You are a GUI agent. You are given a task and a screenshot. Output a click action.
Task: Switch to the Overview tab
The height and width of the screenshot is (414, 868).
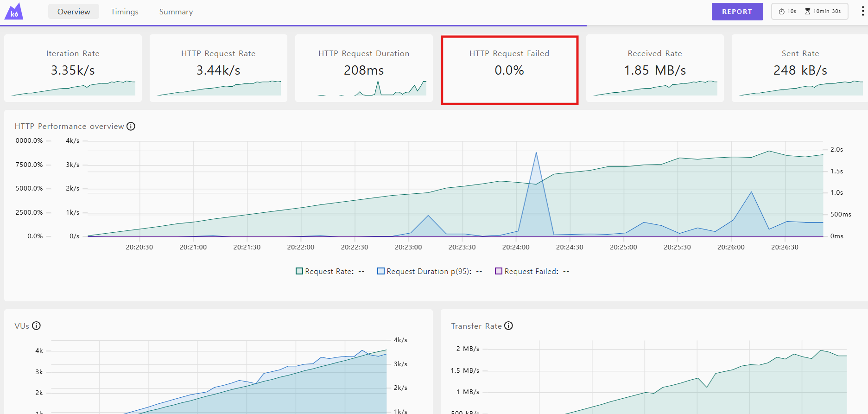click(x=74, y=12)
